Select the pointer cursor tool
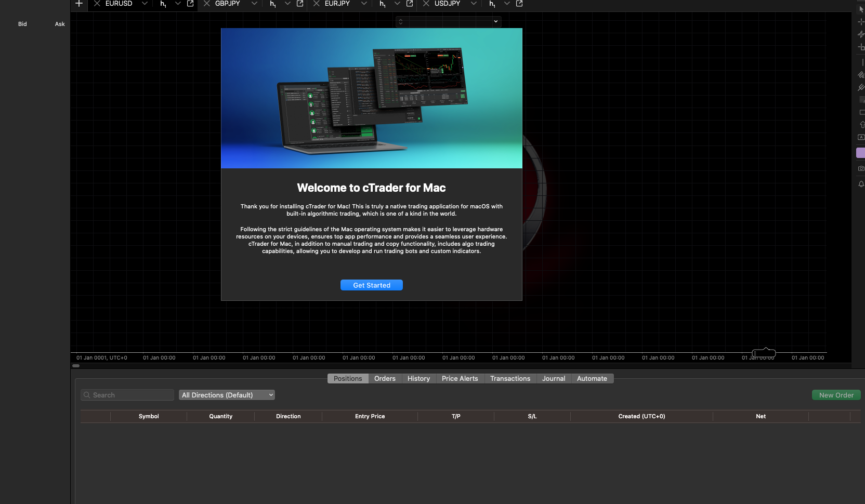 [861, 9]
